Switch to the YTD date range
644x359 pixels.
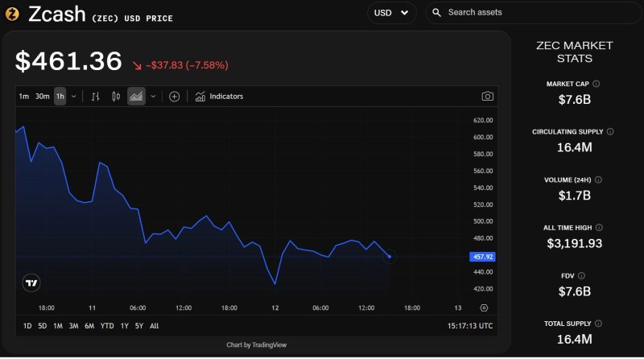[107, 326]
